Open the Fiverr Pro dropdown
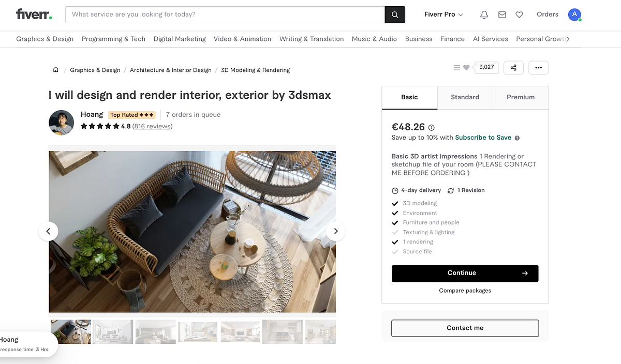Screen dimensions: 621x364 (x=443, y=14)
